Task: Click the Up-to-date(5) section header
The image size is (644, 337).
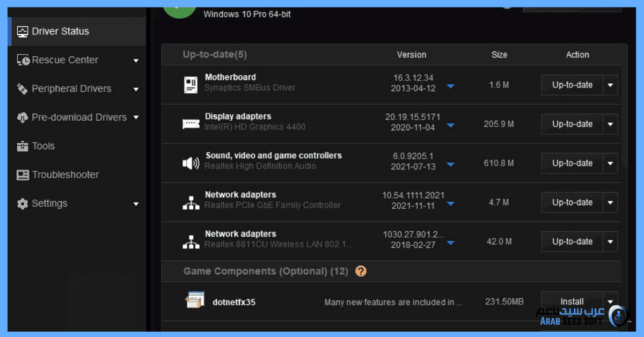Action: click(x=215, y=55)
